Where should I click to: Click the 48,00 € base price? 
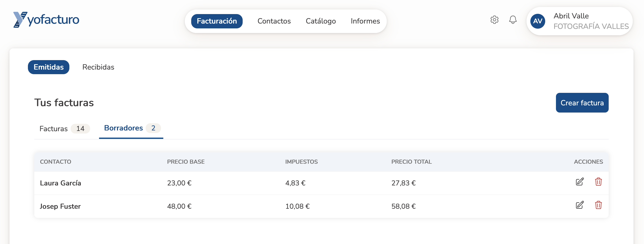179,206
